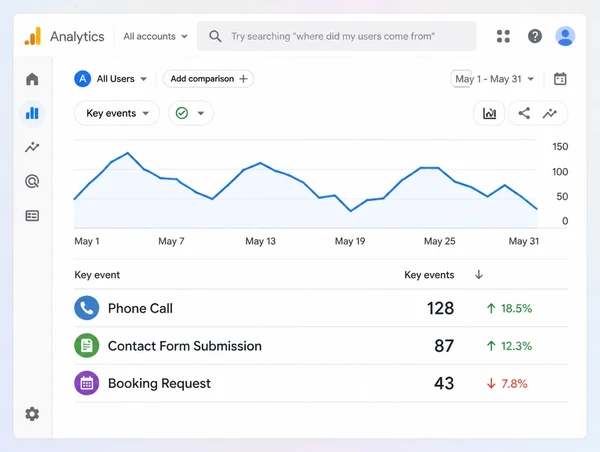Open Admin settings gear icon

32,414
